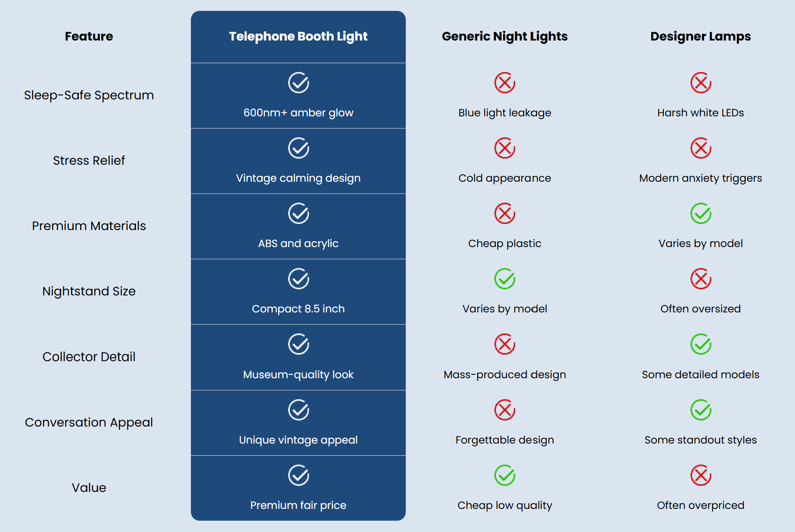Image resolution: width=795 pixels, height=532 pixels.
Task: Click the Vintage calming design text
Action: pos(298,178)
